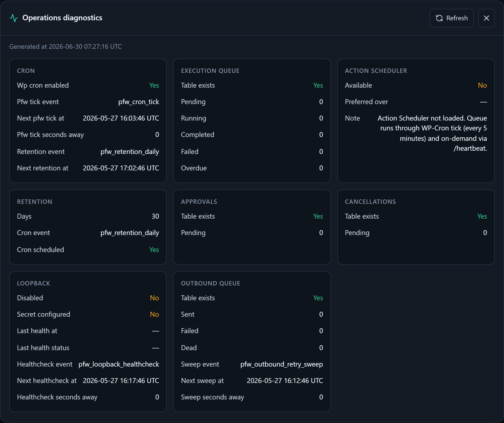Click the EXECUTION QUEUE heading

tap(210, 71)
